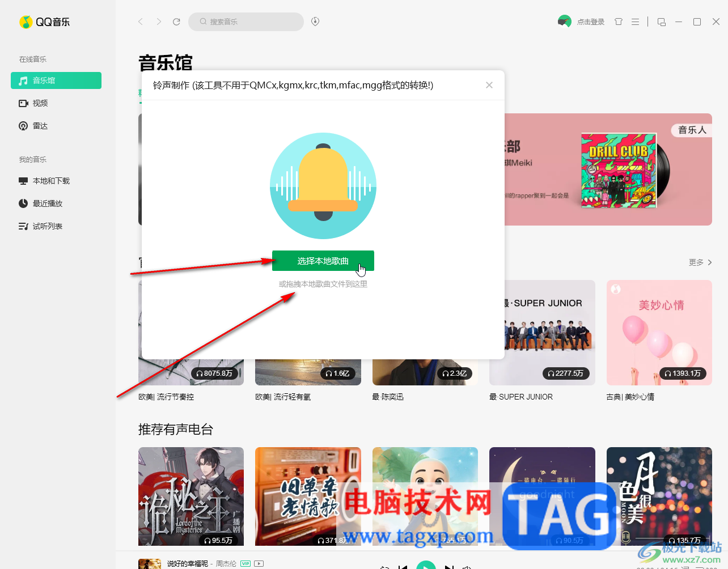This screenshot has height=569, width=728.
Task: Open the skin (shirt) icon
Action: [x=619, y=22]
